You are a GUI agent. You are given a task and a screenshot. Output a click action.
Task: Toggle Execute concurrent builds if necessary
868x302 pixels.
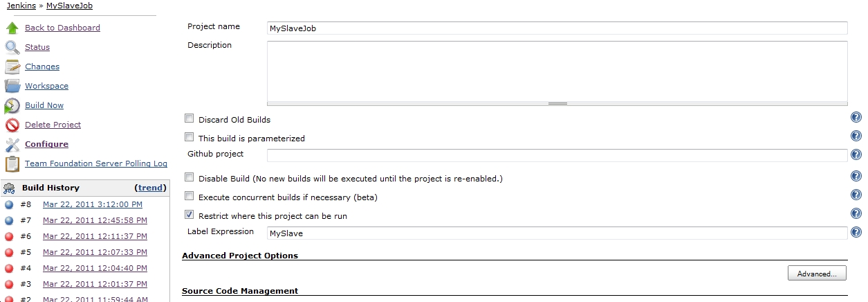tap(190, 197)
